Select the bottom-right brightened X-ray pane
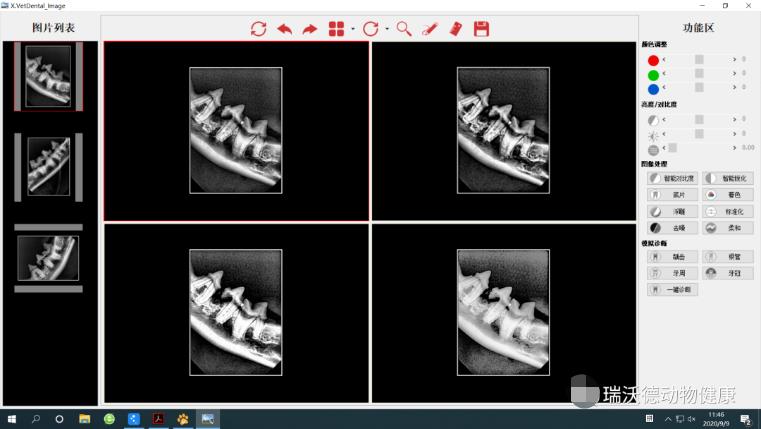The image size is (761, 429). [504, 313]
